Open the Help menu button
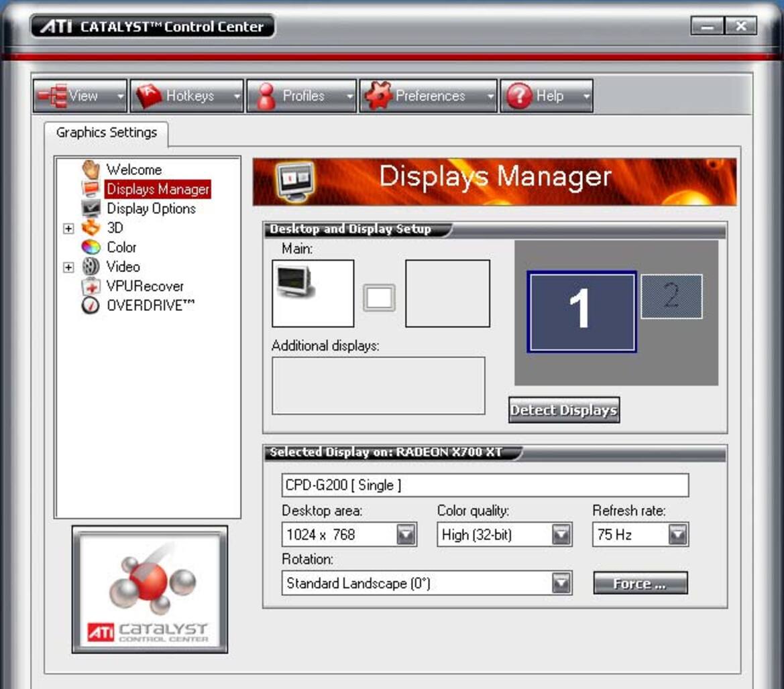This screenshot has width=784, height=689. click(547, 96)
